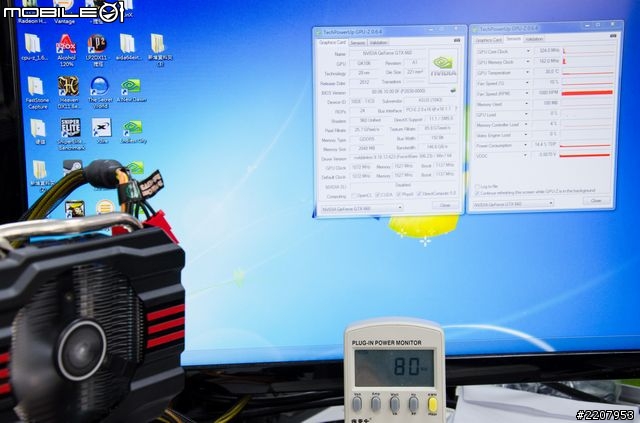Open the Vantage shortcut in top row
This screenshot has height=423, width=640.
[64, 13]
